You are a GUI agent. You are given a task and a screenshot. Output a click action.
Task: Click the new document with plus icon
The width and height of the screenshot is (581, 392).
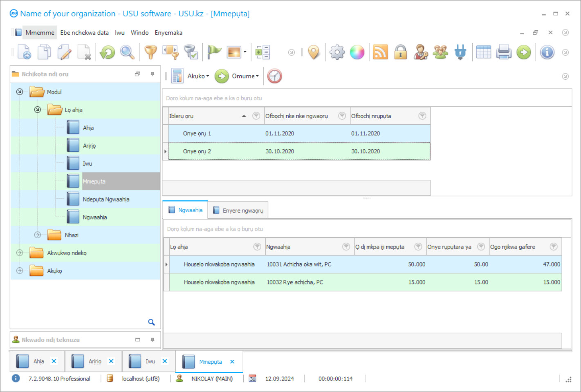point(24,52)
